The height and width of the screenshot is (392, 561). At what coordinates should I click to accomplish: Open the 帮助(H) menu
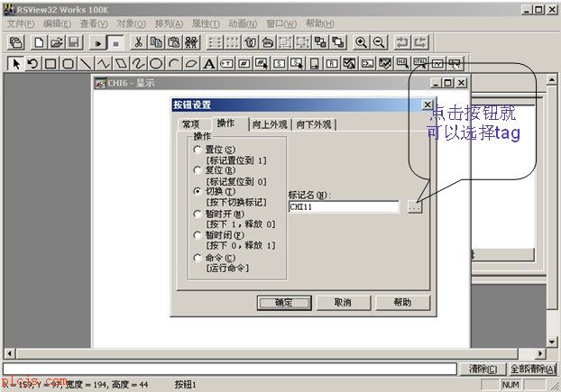319,23
